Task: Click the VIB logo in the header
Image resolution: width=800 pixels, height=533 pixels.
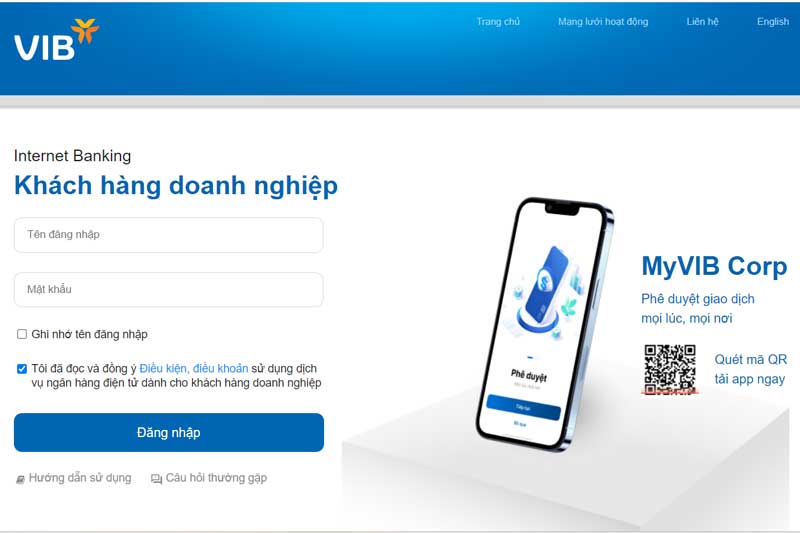Action: coord(56,40)
